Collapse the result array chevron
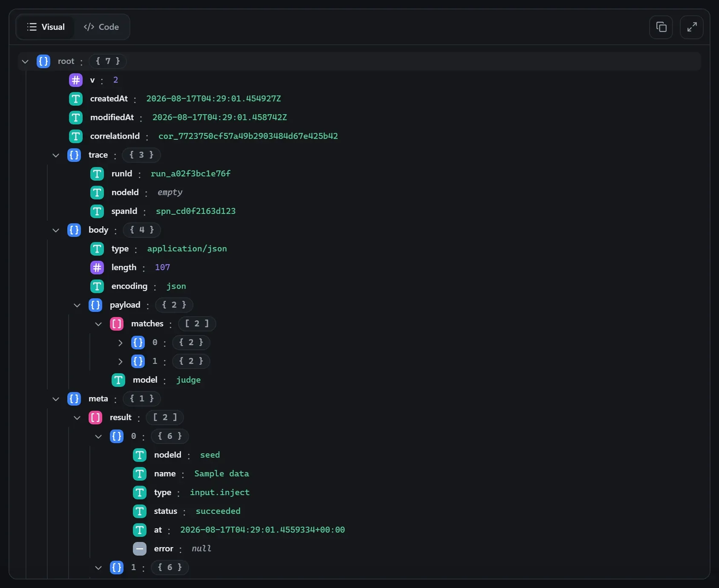Viewport: 719px width, 588px height. [77, 418]
